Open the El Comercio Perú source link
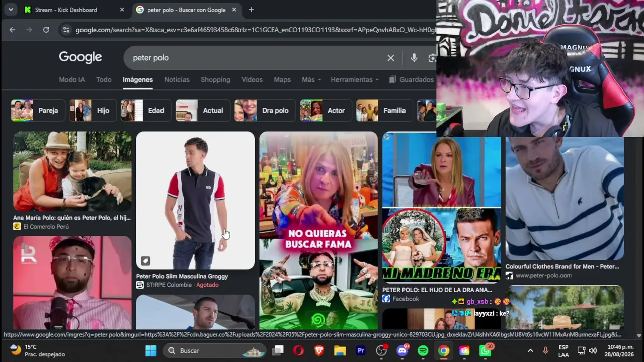Viewport: 644px width, 362px height. pos(46,227)
